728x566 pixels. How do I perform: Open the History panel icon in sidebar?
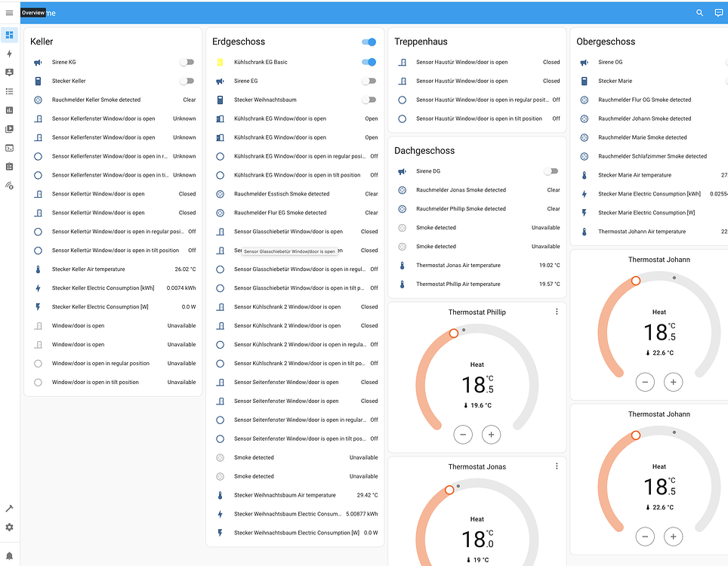[10, 109]
